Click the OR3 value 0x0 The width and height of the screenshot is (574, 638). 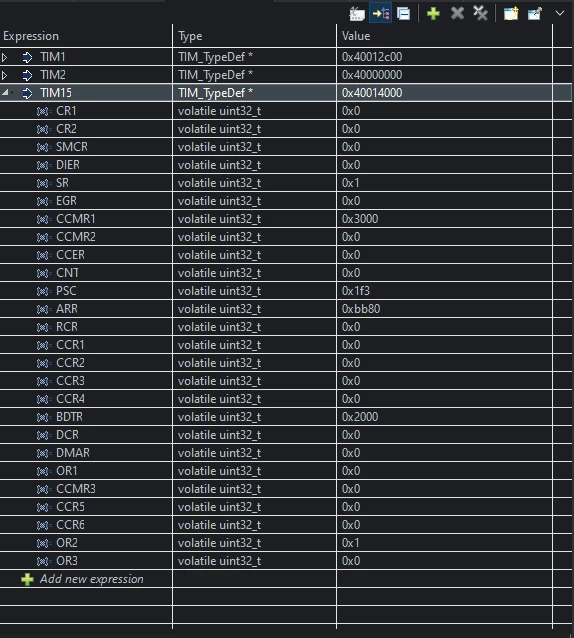tap(351, 561)
